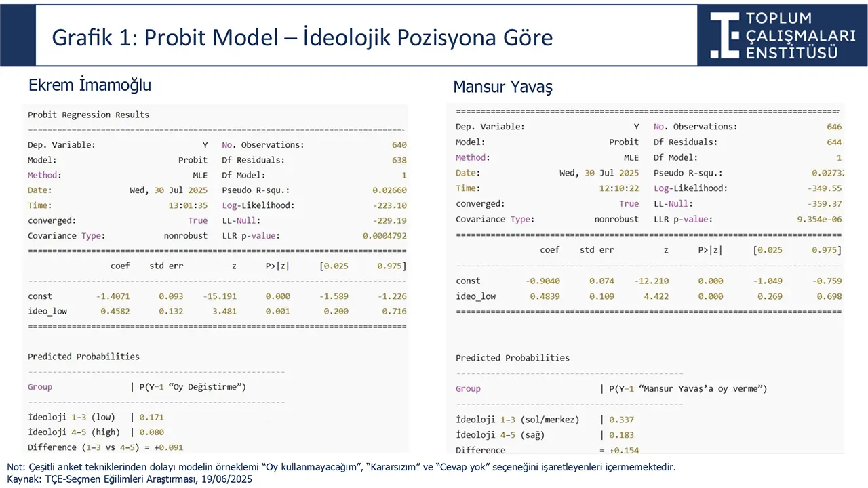Click 'P(Y=1 "Mansur Yavaş'a oy verme")' label
868x488 pixels.
coord(688,389)
